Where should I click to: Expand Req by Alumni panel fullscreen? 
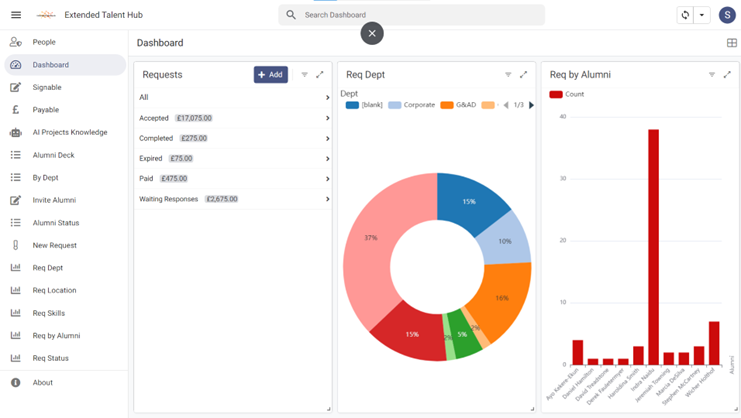pyautogui.click(x=727, y=75)
